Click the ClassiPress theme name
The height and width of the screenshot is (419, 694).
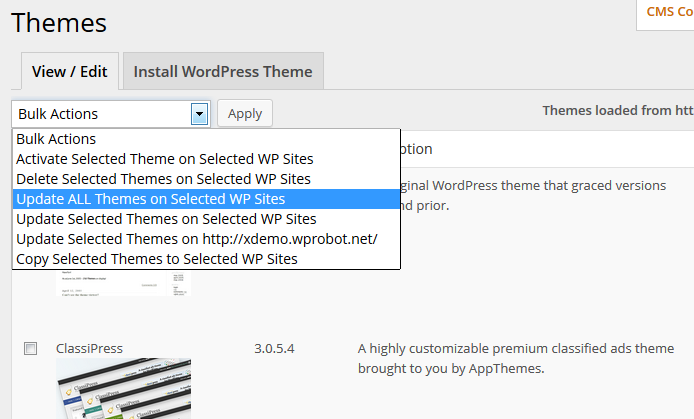coord(89,349)
